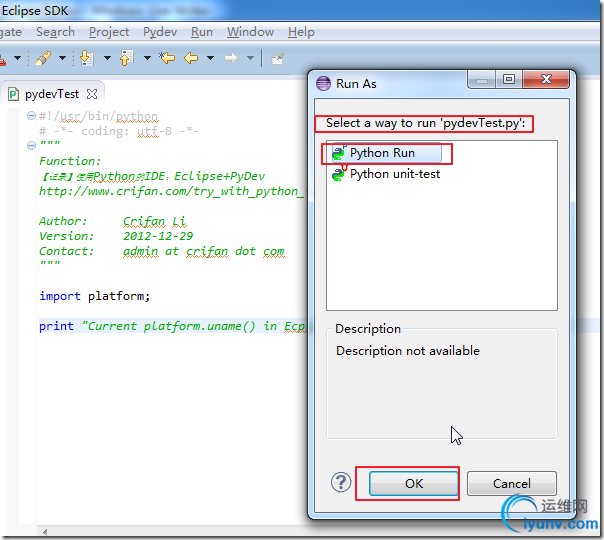Navigate back with yellow left arrow
The height and width of the screenshot is (540, 604).
191,58
